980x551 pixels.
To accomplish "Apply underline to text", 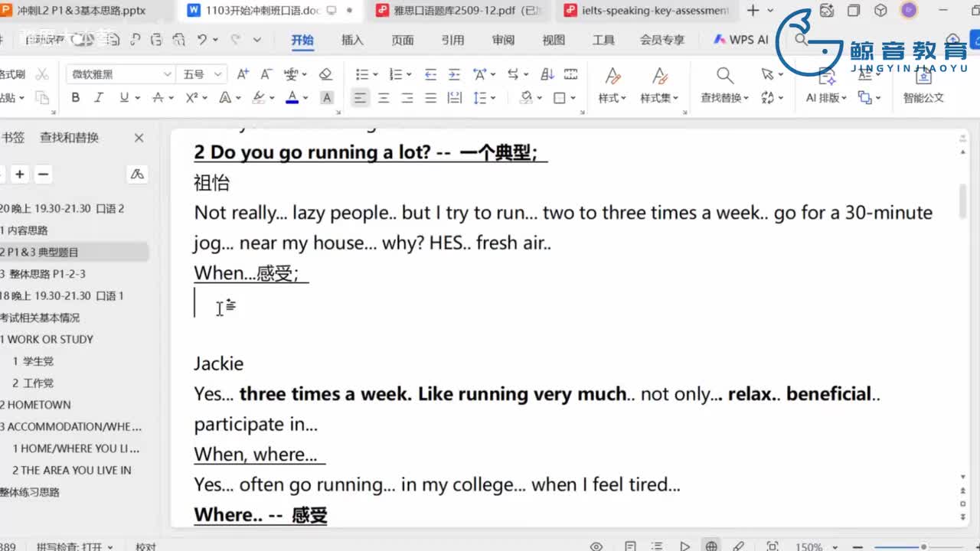I will tap(123, 98).
